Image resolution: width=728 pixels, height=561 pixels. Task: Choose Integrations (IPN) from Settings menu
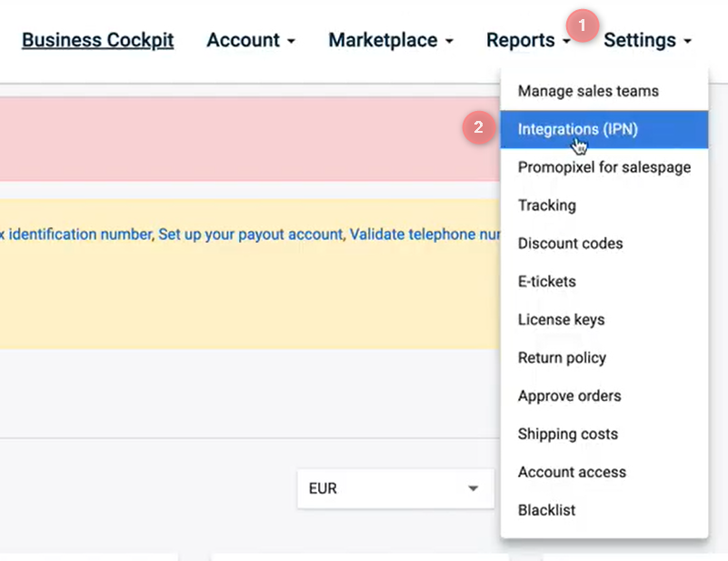[577, 129]
